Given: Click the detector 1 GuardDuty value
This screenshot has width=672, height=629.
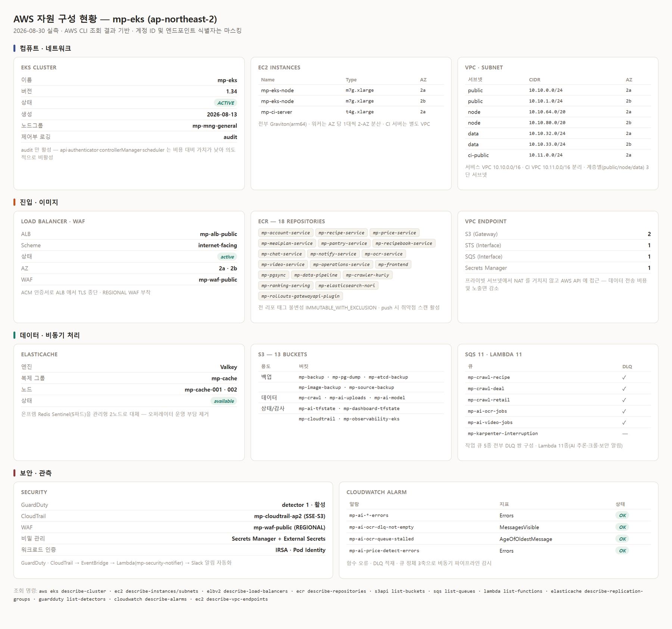Looking at the screenshot, I should 303,505.
